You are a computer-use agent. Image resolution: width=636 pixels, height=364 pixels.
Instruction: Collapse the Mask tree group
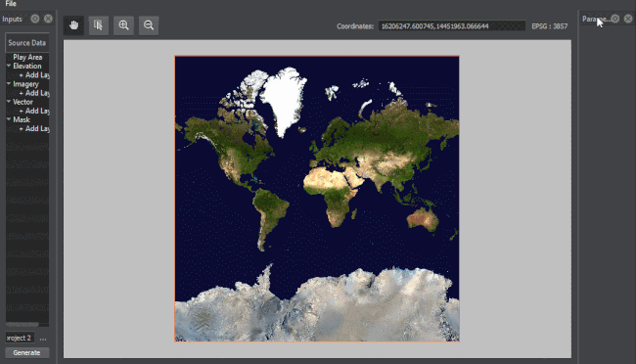click(9, 119)
